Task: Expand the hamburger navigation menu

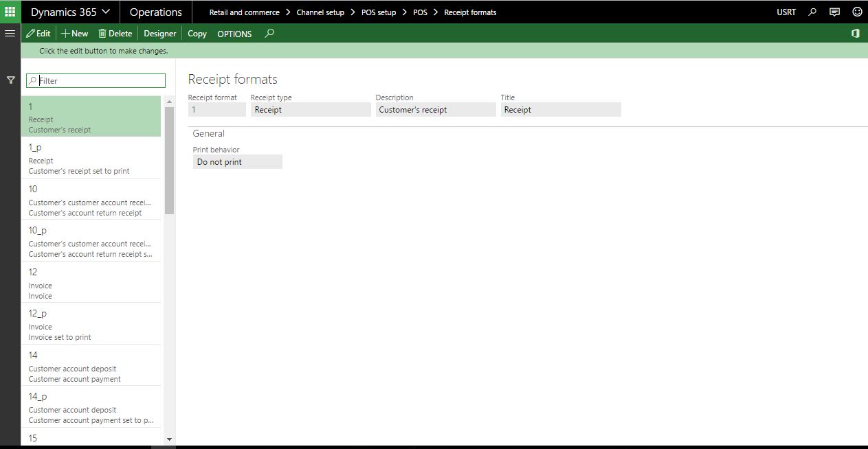Action: click(10, 33)
